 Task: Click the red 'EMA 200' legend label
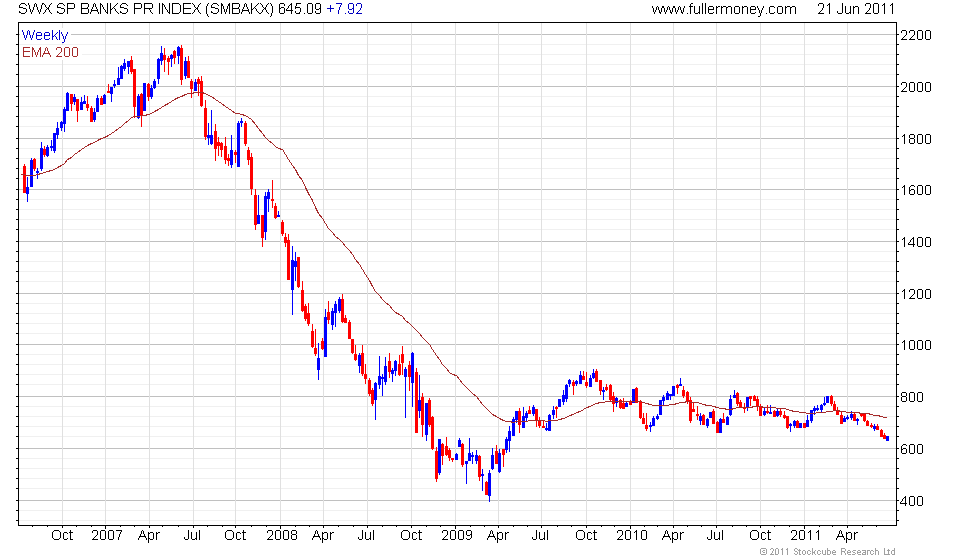pos(51,52)
